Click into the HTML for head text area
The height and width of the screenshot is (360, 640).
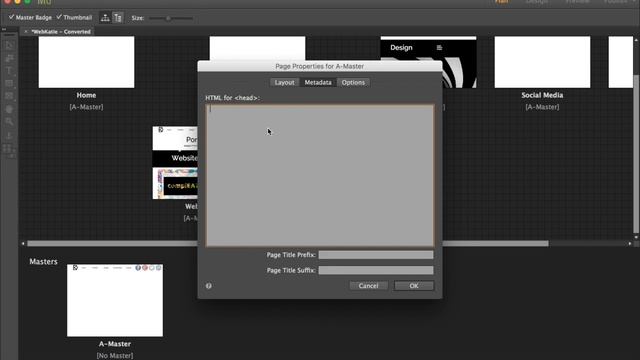[x=320, y=176]
